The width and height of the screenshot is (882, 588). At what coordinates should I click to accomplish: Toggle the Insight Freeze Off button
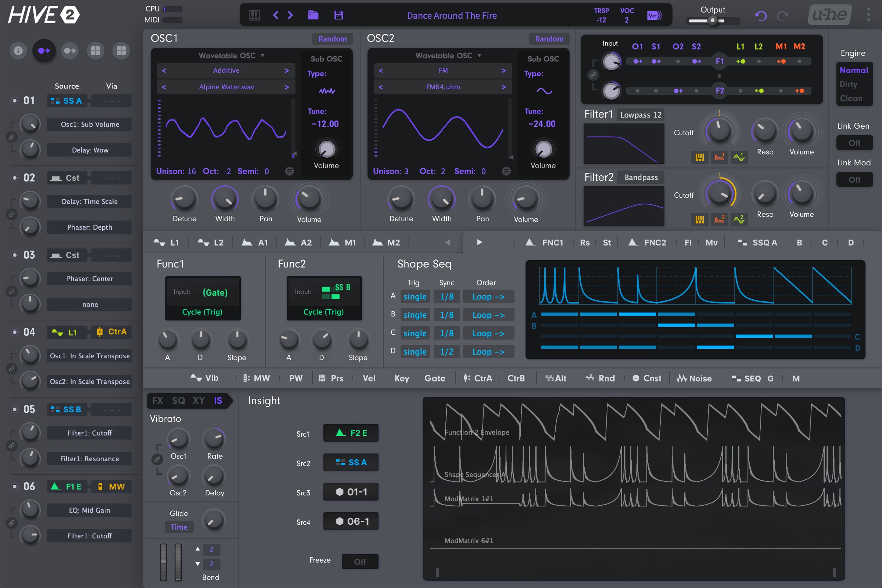pos(360,562)
